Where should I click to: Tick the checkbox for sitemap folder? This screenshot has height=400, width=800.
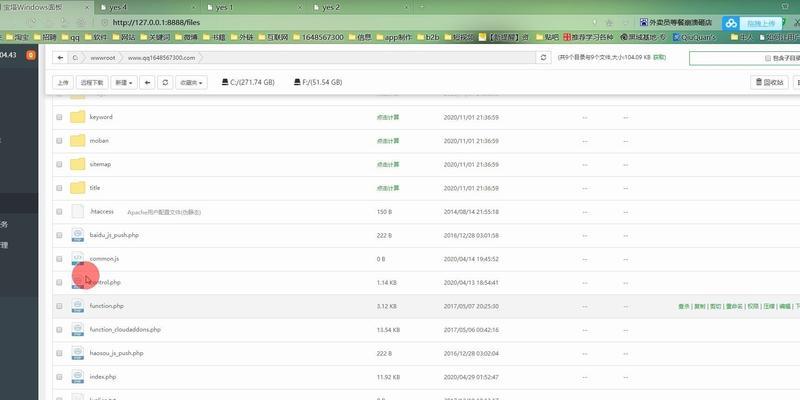[59, 164]
